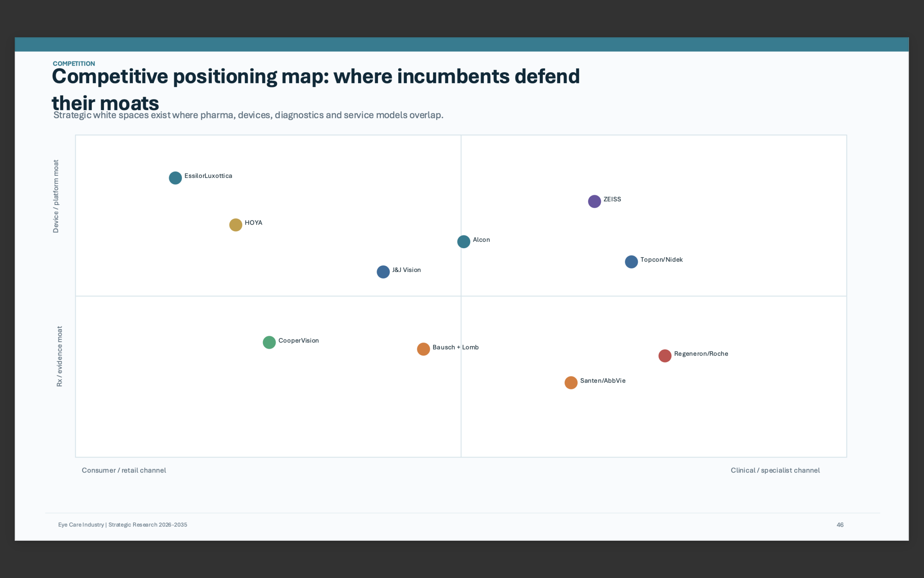The width and height of the screenshot is (924, 578).
Task: Click the Rx / evidence moat axis label
Action: coord(60,356)
